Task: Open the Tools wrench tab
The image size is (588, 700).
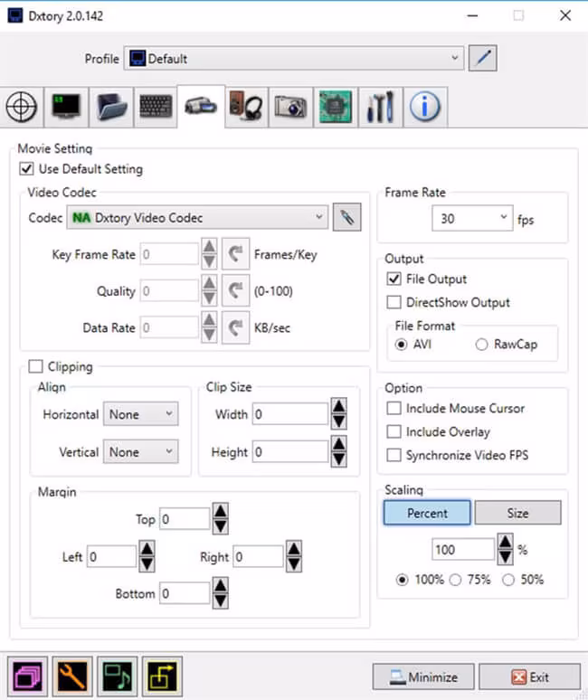Action: (381, 107)
